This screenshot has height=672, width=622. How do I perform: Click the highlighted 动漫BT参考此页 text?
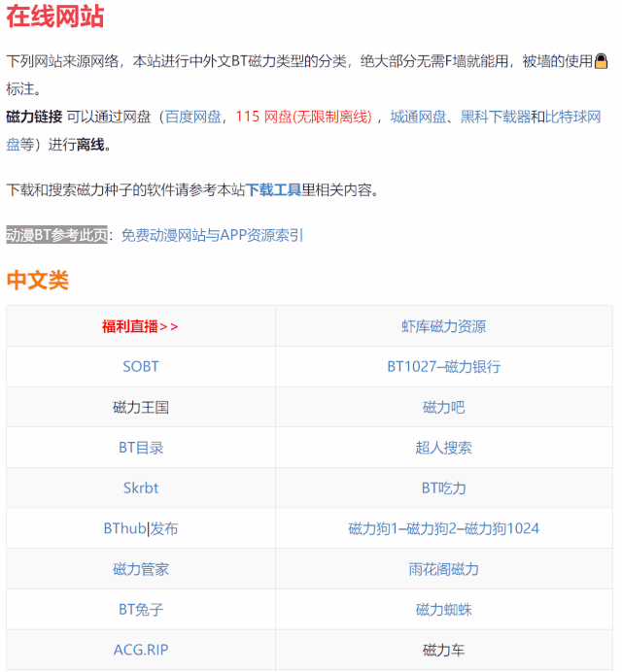(x=56, y=235)
